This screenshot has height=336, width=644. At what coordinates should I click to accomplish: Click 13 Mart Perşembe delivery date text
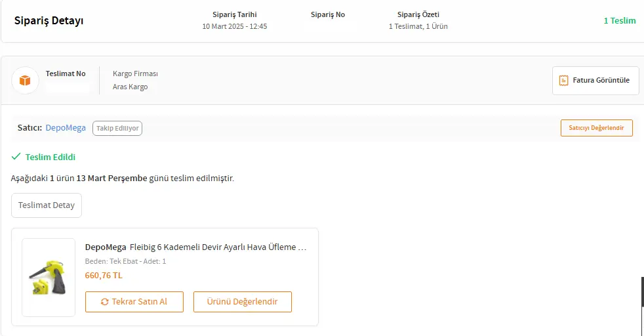coord(111,178)
